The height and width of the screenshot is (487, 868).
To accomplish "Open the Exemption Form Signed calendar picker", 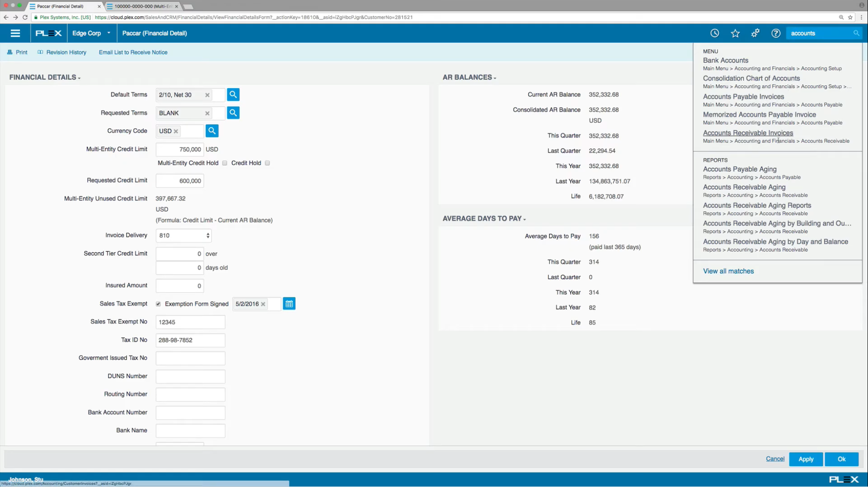I will click(x=289, y=303).
